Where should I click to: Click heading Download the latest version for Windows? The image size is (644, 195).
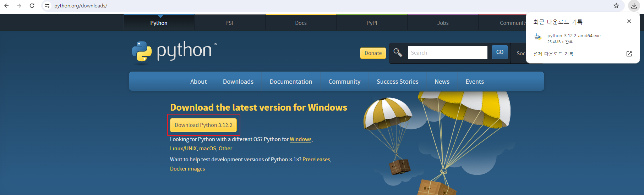pos(258,107)
